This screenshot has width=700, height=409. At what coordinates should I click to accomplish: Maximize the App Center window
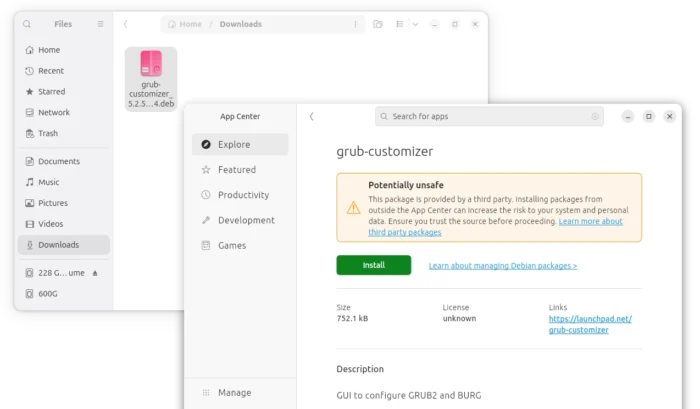[x=649, y=117]
